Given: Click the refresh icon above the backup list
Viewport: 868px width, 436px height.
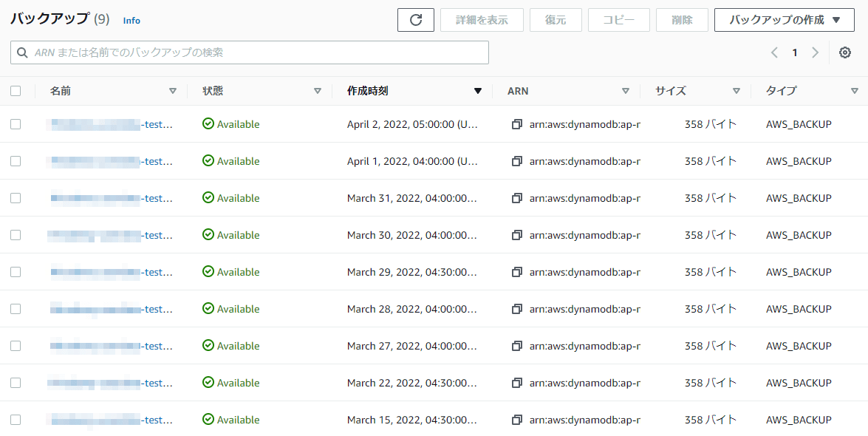Looking at the screenshot, I should tap(415, 20).
